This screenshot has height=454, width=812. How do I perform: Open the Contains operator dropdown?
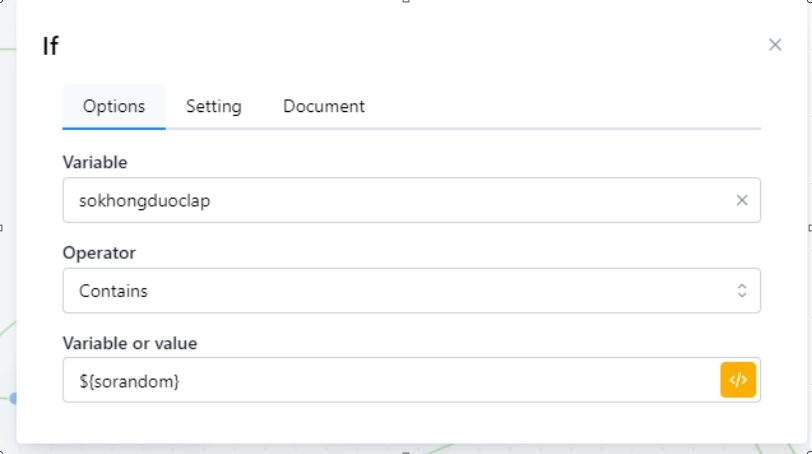pos(400,291)
